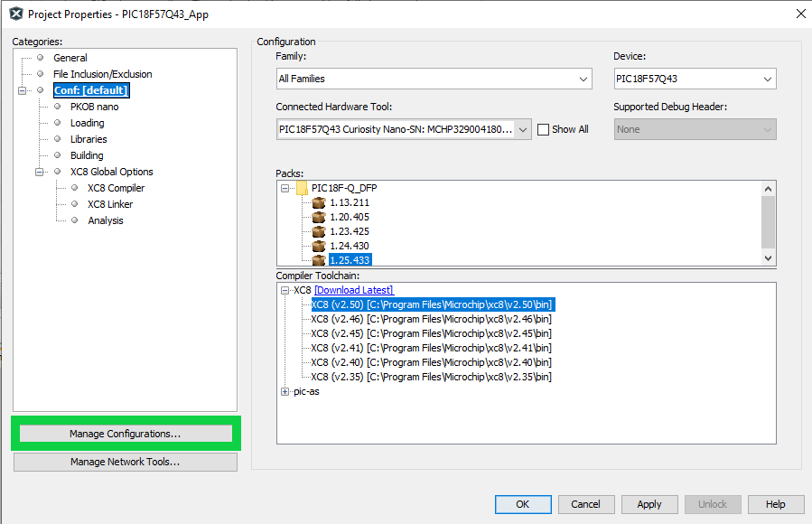812x524 pixels.
Task: Click the MPLAB X icon in title bar
Action: tap(14, 14)
